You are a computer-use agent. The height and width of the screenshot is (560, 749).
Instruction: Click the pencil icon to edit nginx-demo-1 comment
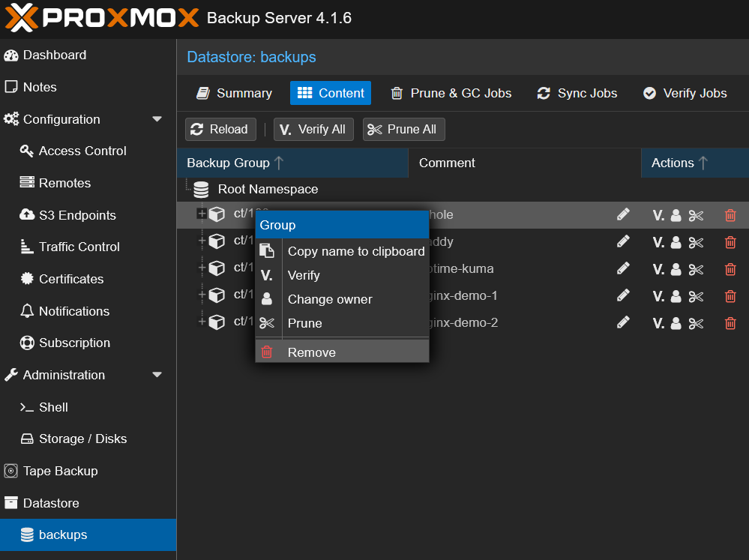click(623, 295)
